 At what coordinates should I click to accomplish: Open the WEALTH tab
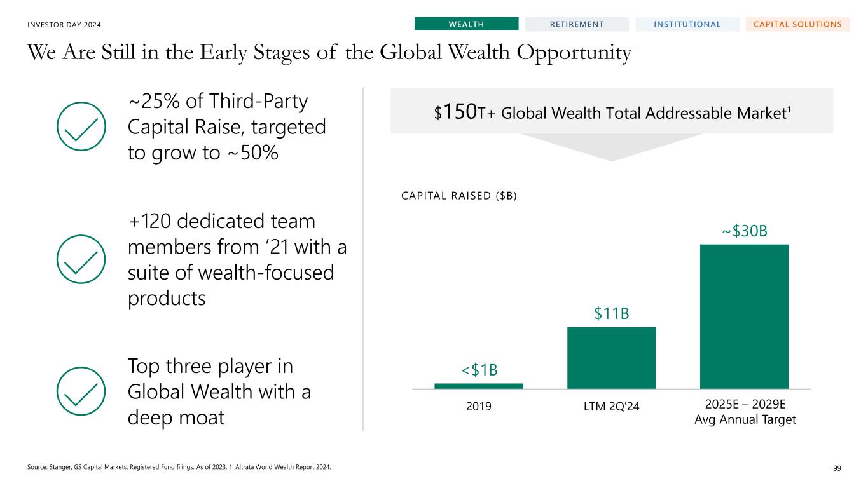point(466,24)
